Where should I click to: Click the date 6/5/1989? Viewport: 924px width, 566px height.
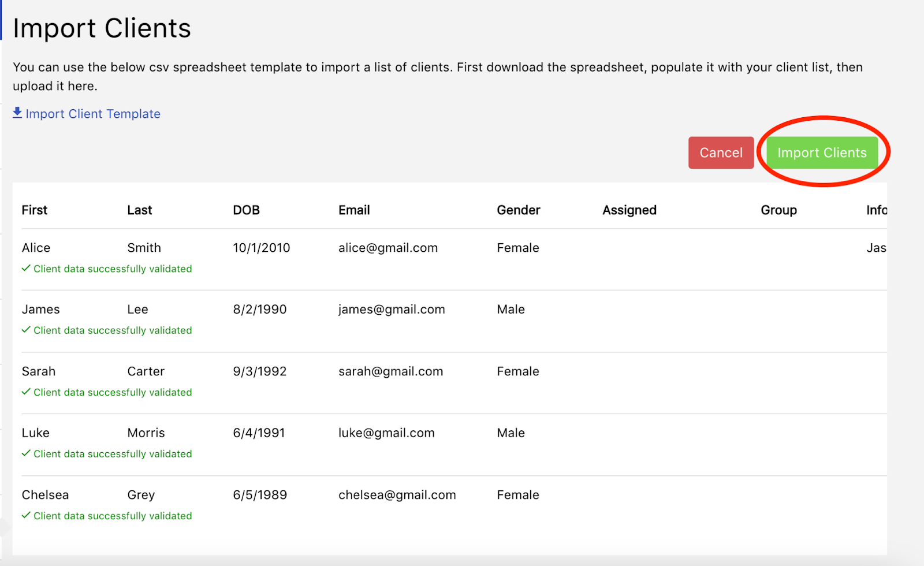259,495
